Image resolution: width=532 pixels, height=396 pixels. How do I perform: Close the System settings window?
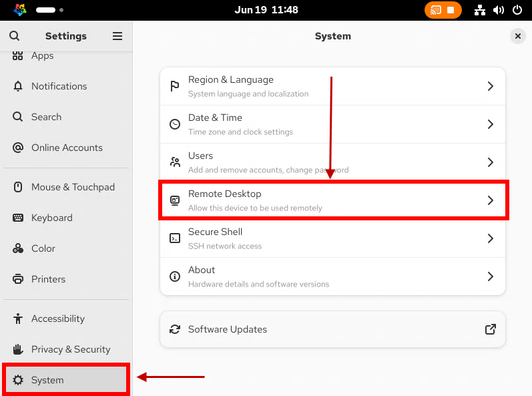coord(518,36)
